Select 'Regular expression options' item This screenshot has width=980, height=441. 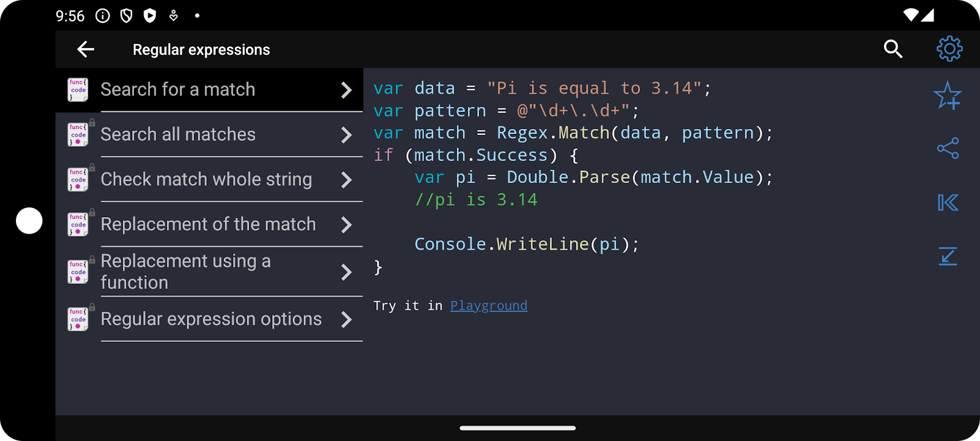[x=211, y=319]
